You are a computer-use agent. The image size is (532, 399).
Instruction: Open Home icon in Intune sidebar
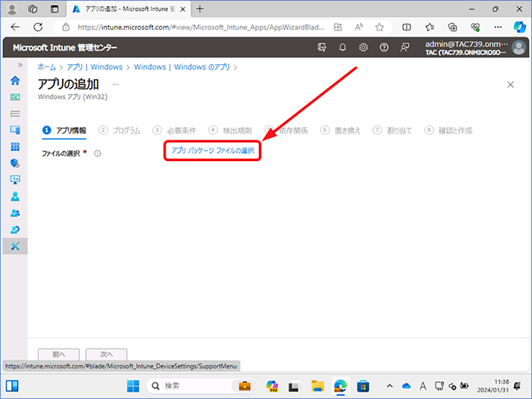pyautogui.click(x=15, y=81)
